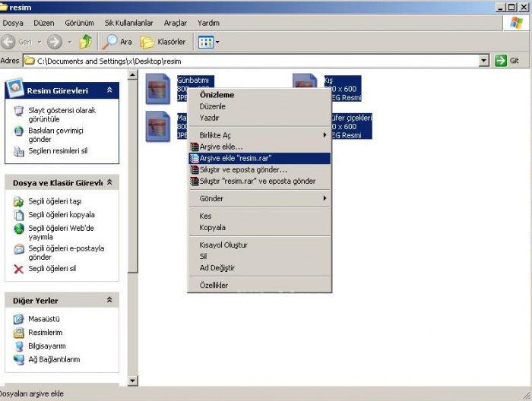Click the Git button
Image resolution: width=532 pixels, height=401 pixels.
coord(508,61)
